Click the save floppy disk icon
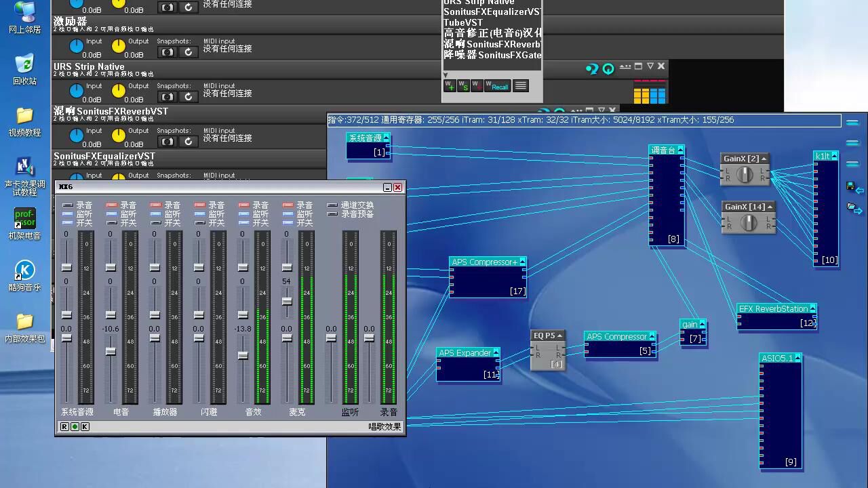Screen dimensions: 868x488 click(850, 186)
